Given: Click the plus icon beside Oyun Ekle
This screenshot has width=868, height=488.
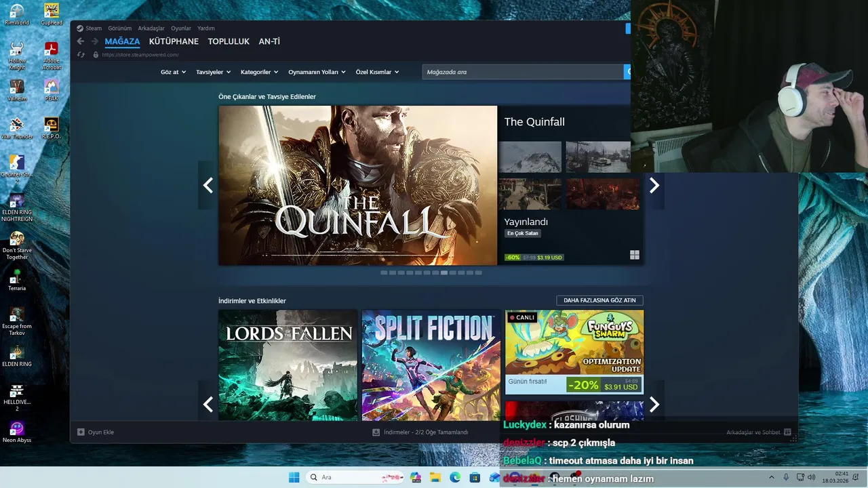Looking at the screenshot, I should pos(81,432).
